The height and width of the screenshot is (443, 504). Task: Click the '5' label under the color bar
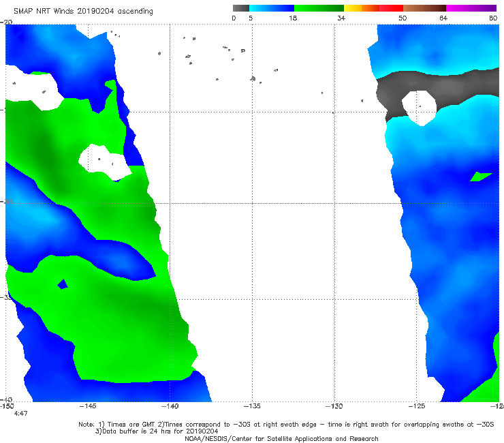tap(251, 18)
